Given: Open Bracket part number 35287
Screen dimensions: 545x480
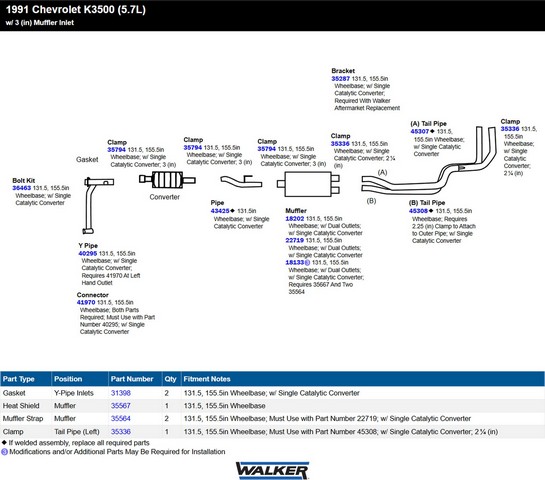Looking at the screenshot, I should (x=341, y=79).
